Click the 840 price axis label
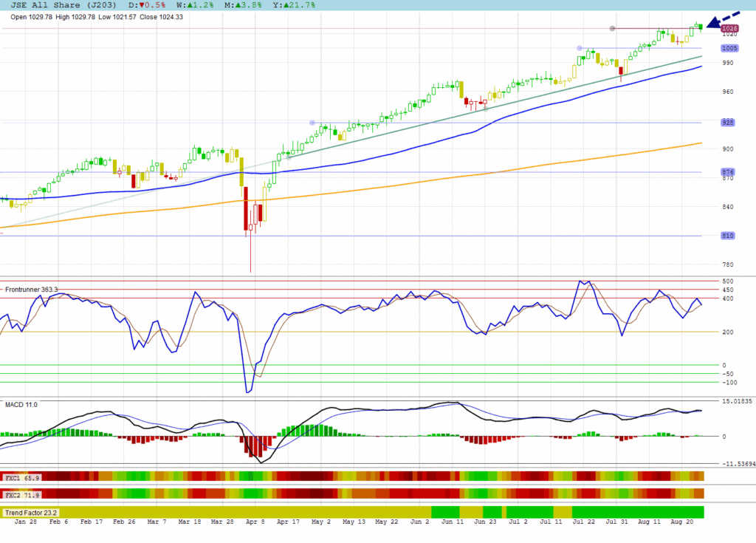 (727, 207)
